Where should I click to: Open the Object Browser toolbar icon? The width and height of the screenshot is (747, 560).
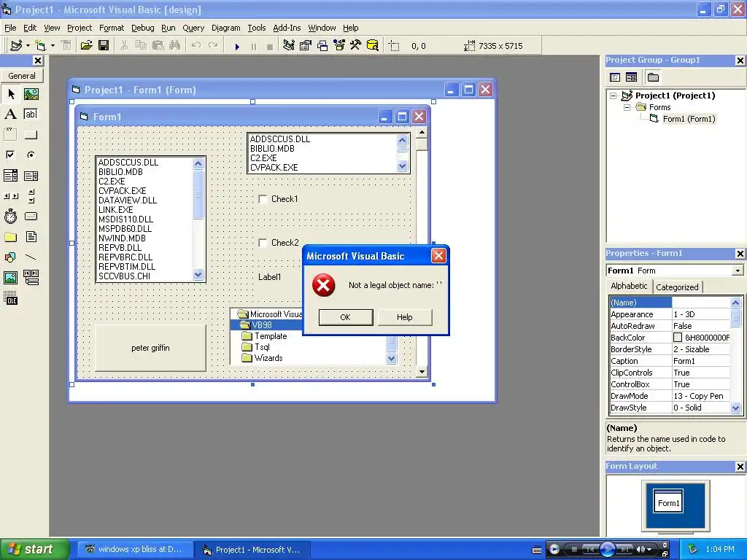[339, 46]
